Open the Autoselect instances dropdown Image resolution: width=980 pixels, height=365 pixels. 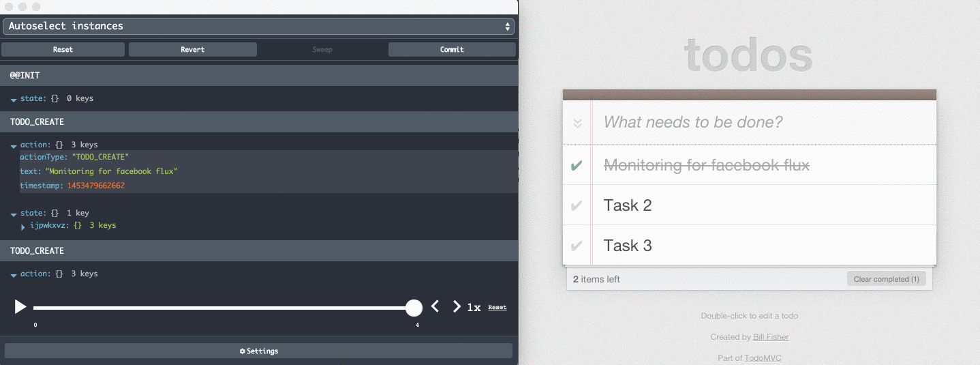point(258,26)
